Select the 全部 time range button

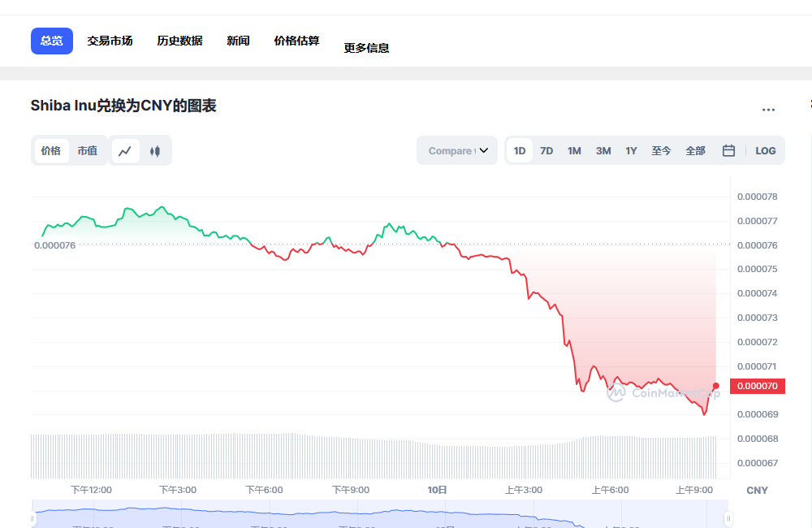tap(695, 150)
